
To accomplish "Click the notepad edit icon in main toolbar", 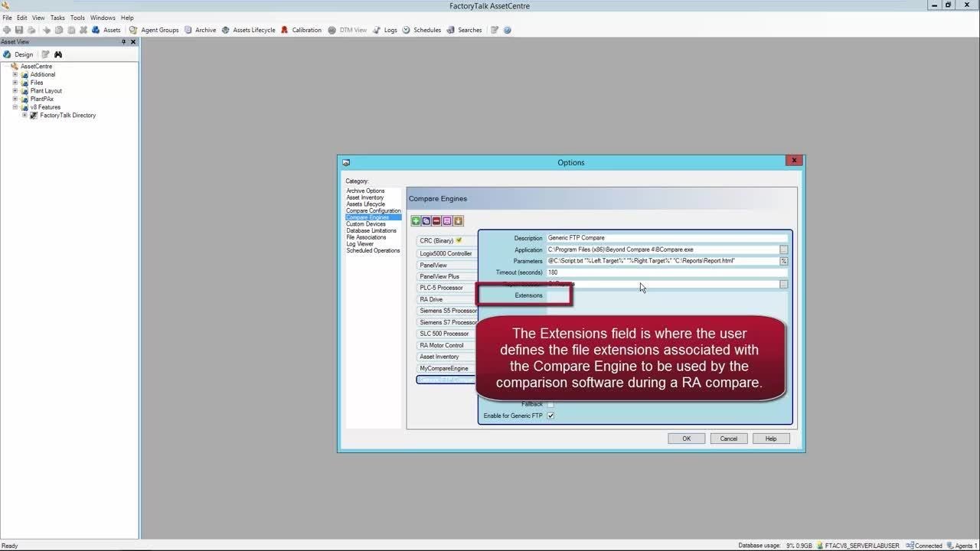I will (495, 30).
